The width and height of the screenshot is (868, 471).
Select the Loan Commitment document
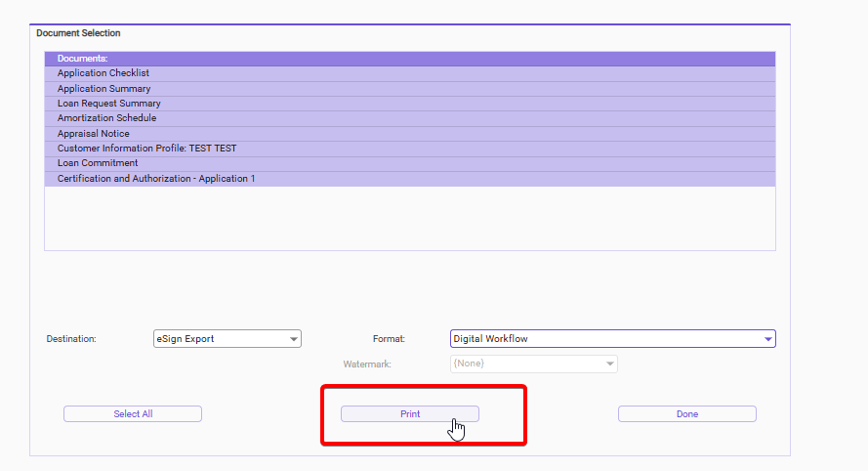98,163
